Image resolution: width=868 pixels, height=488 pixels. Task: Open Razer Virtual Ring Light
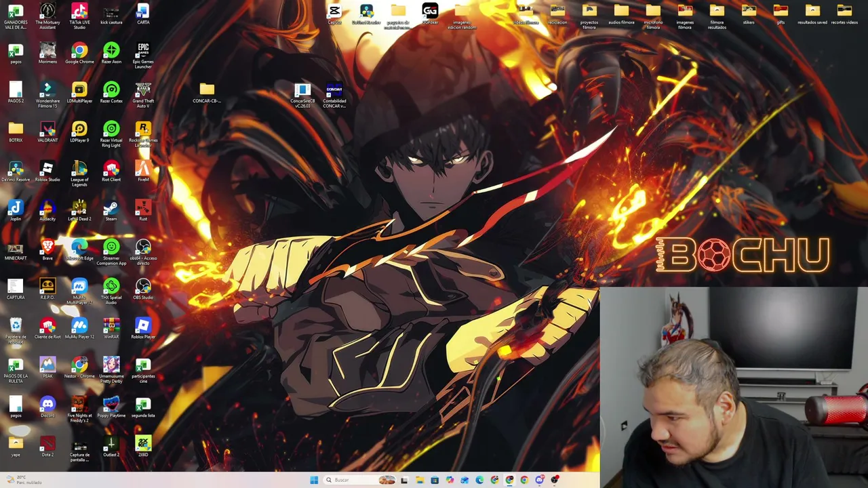[x=111, y=134]
